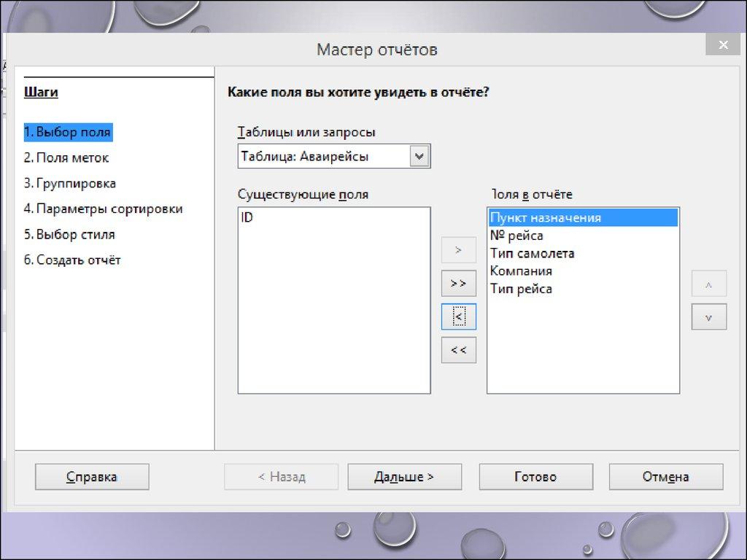Remove selected field with single left arrow
Viewport: 747px width, 560px height.
pos(458,316)
